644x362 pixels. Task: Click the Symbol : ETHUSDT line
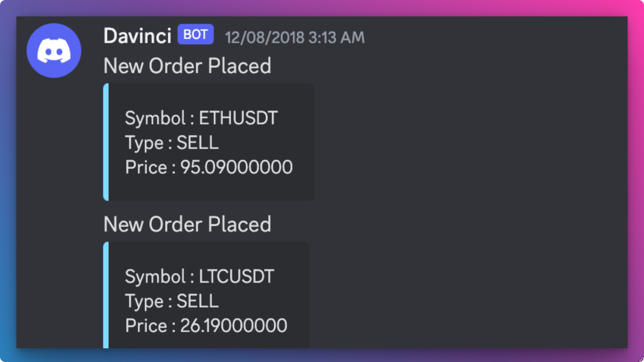pyautogui.click(x=201, y=118)
